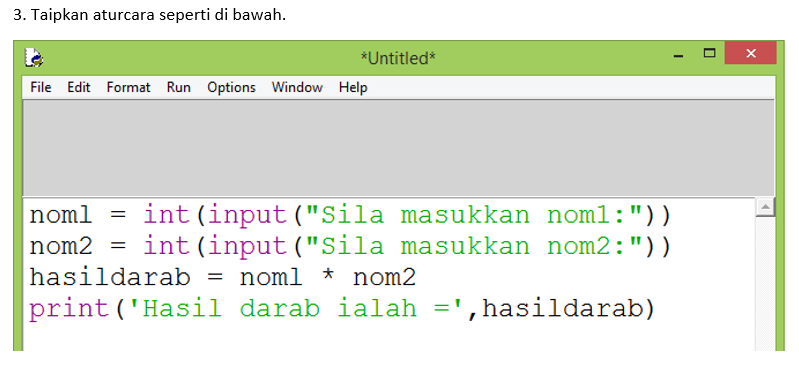
Task: Open the Format menu
Action: pos(128,88)
